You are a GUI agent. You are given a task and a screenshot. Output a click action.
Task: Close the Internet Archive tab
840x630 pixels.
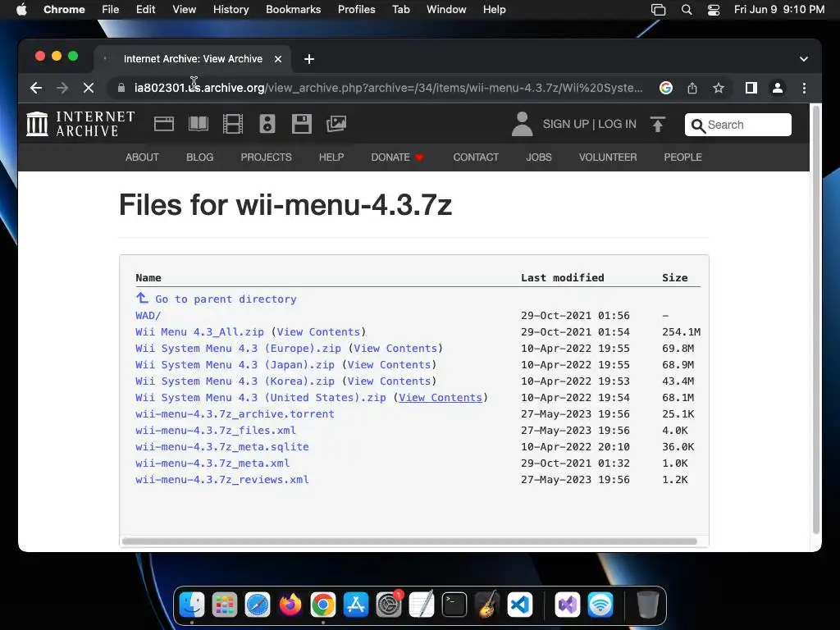point(278,59)
